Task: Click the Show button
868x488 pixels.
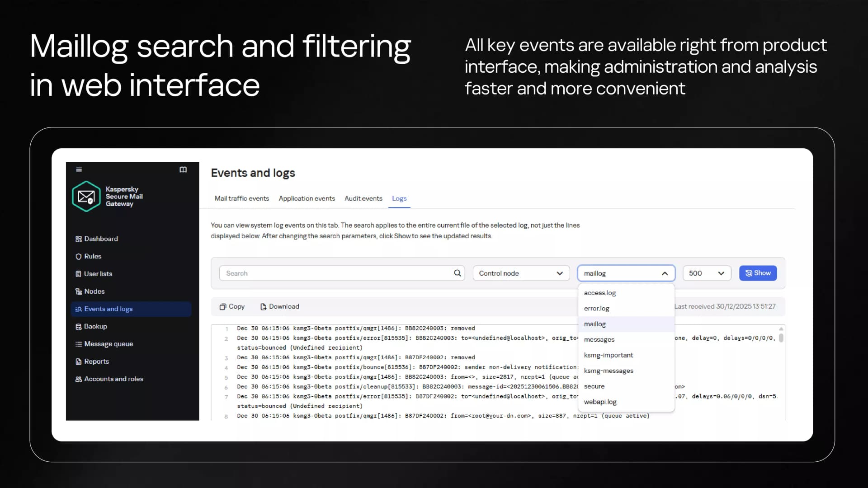Action: pyautogui.click(x=758, y=273)
